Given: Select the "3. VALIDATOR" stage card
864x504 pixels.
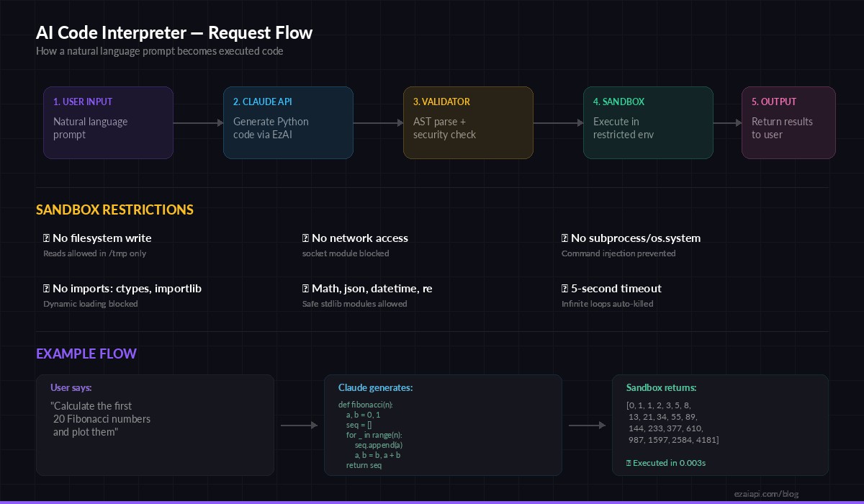Looking at the screenshot, I should pyautogui.click(x=468, y=122).
